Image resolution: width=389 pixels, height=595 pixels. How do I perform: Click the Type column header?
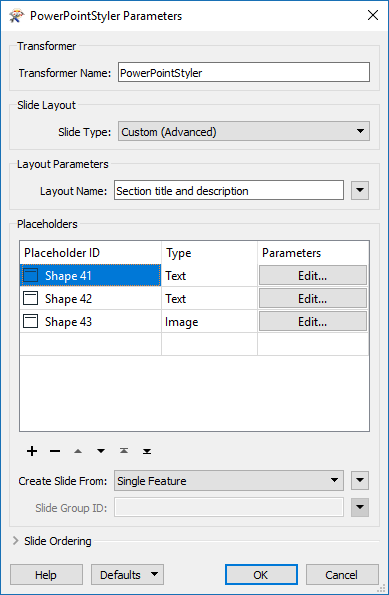(209, 253)
